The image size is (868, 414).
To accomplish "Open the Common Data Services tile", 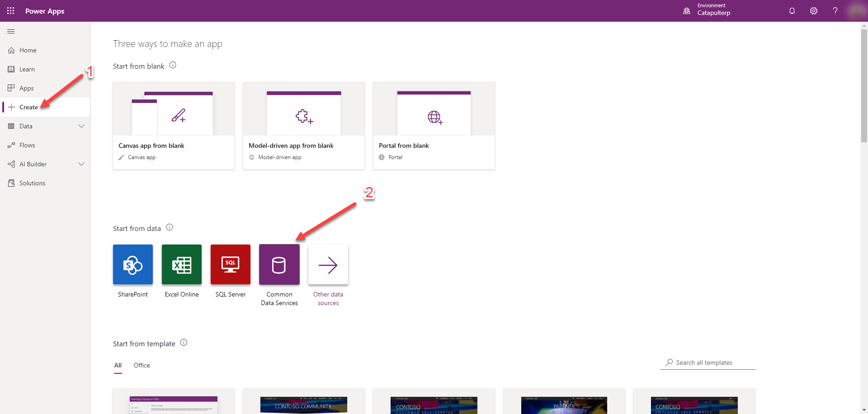I will click(x=279, y=264).
